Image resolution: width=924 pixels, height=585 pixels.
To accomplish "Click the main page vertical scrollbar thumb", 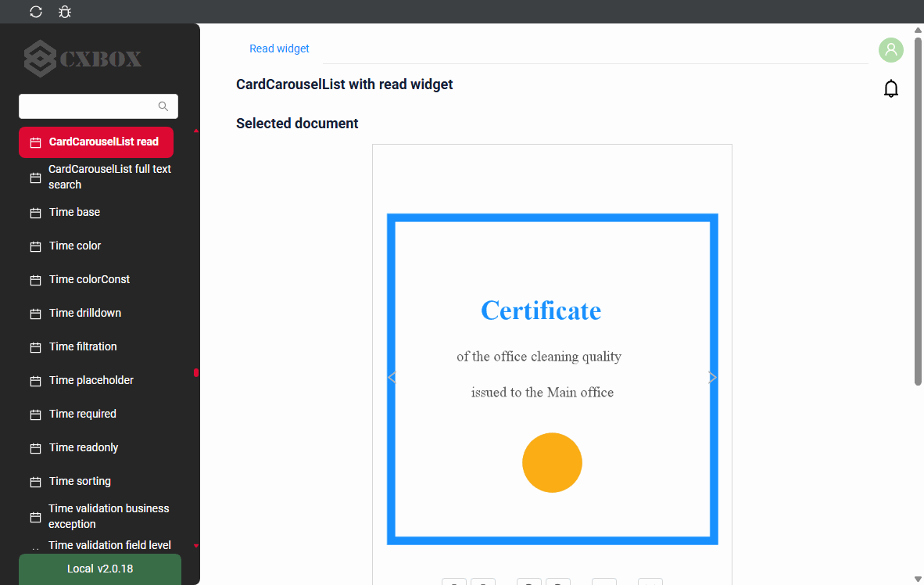I will 918,211.
